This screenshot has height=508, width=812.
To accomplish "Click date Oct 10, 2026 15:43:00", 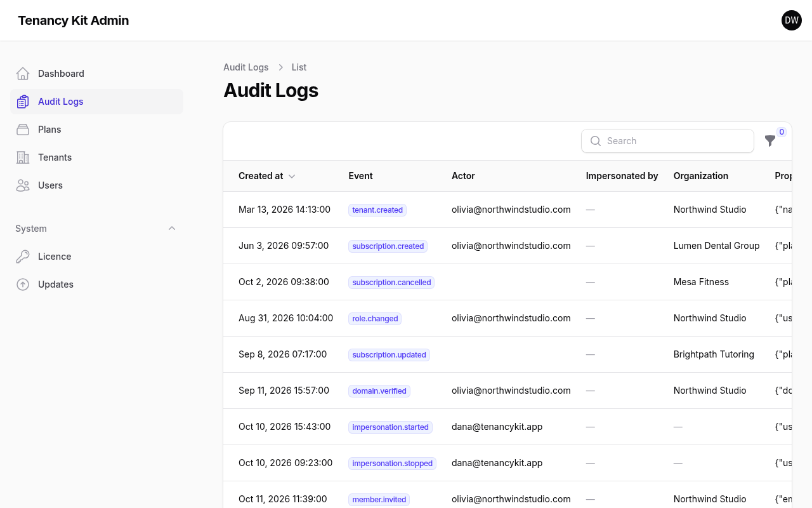I will 284,427.
